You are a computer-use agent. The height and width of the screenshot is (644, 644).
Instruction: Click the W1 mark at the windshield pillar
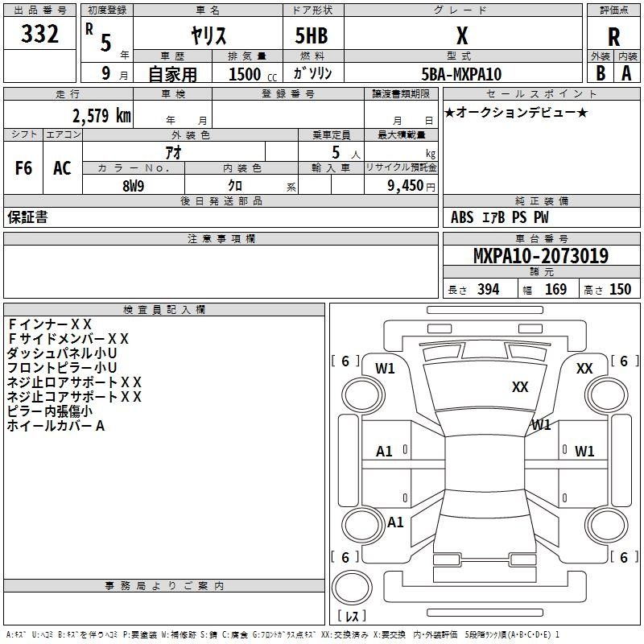pos(541,425)
